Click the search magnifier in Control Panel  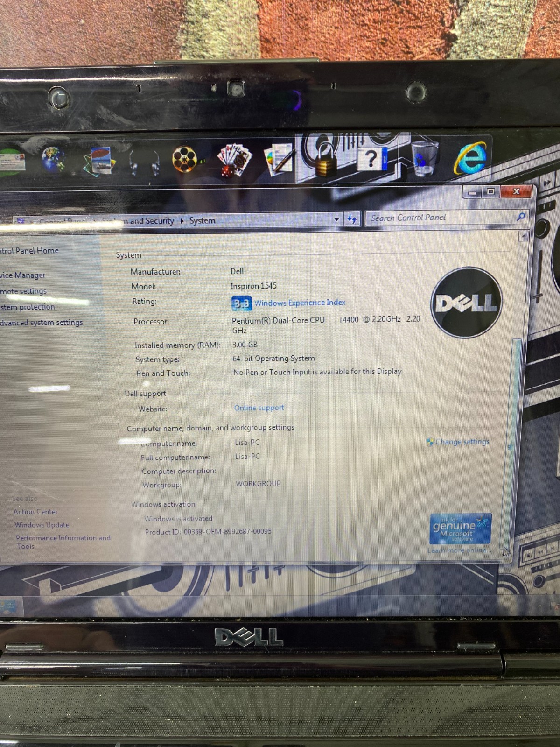click(521, 217)
